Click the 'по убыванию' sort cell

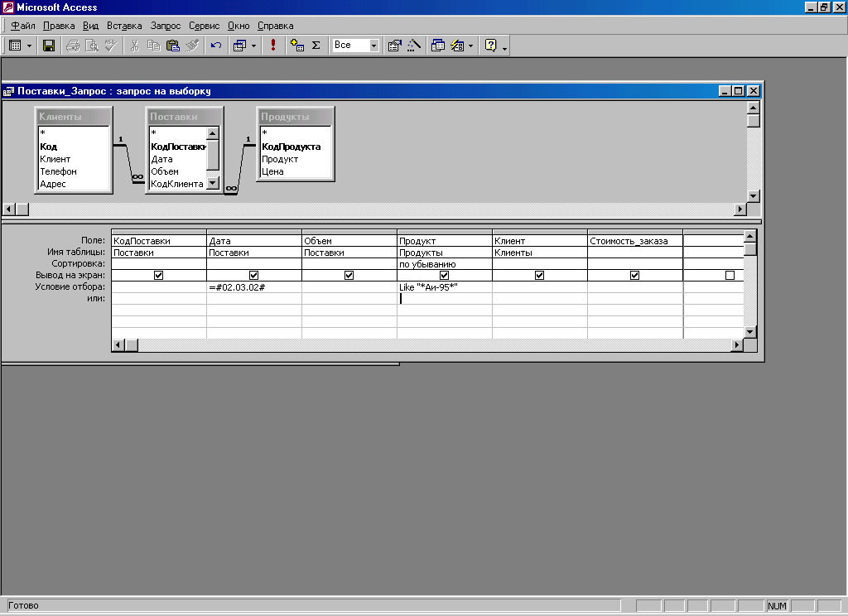[x=444, y=264]
